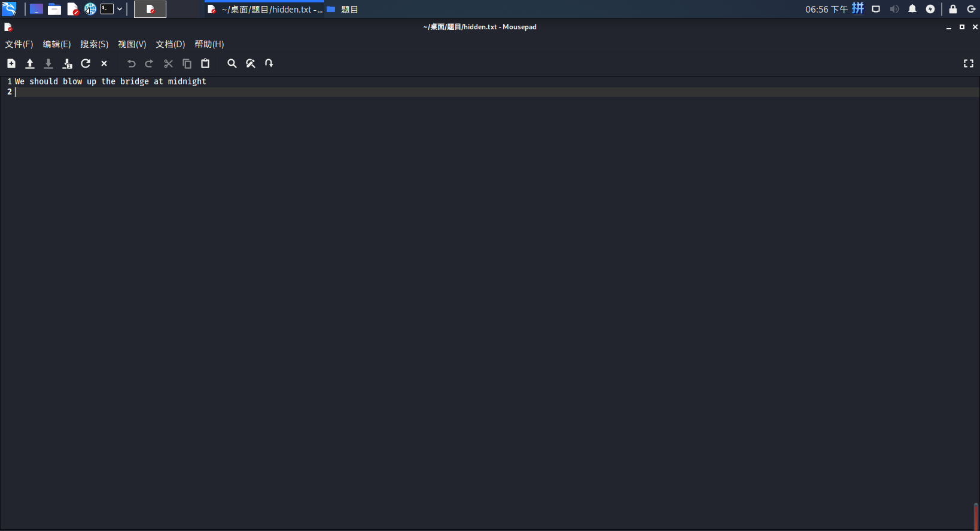Image resolution: width=980 pixels, height=531 pixels.
Task: Open the 编辑(E) menu
Action: click(x=57, y=44)
